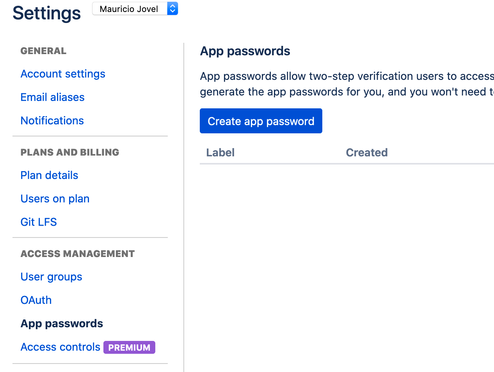Click the App passwords heading
The image size is (494, 372).
245,51
